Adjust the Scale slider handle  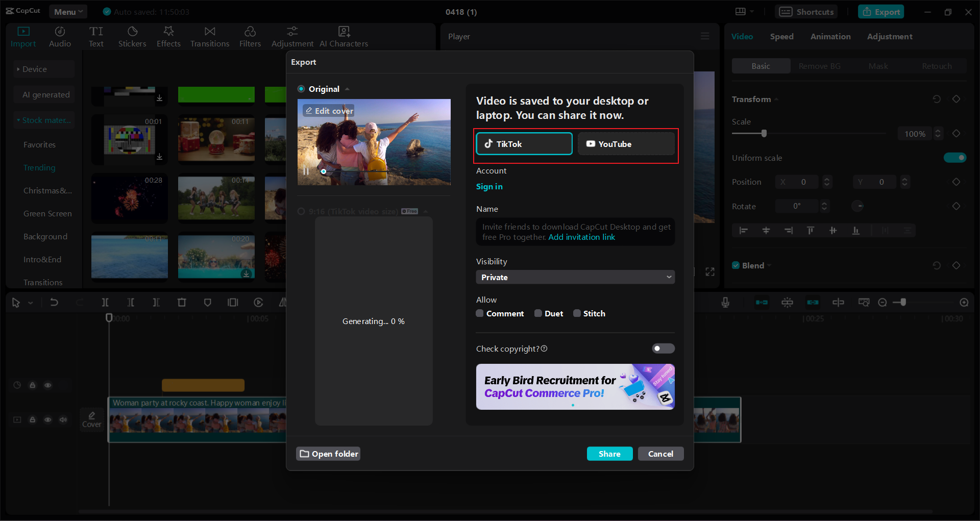tap(764, 134)
